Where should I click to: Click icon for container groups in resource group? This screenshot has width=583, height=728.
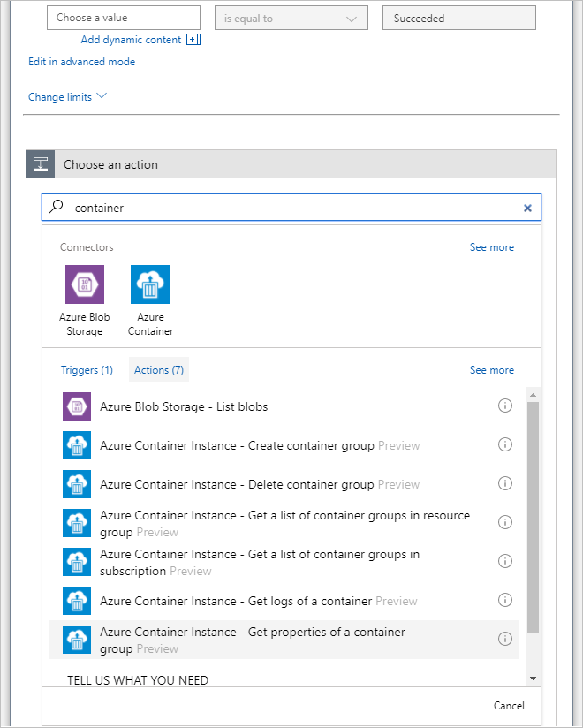click(x=77, y=523)
